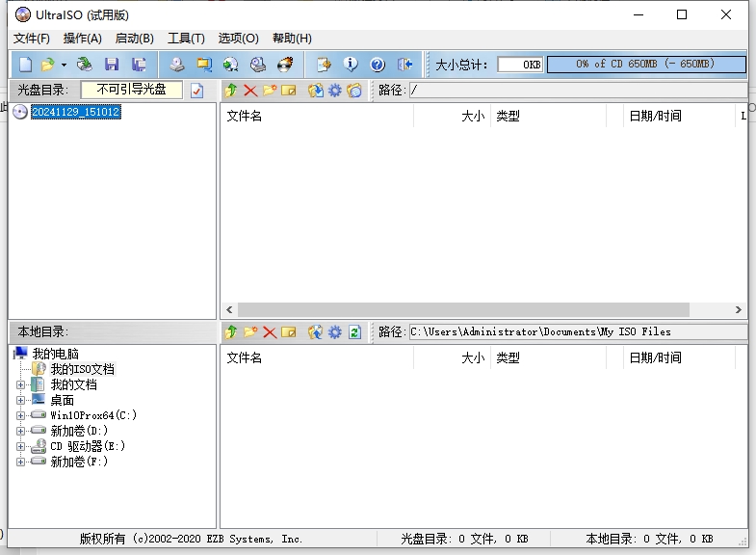Click the up-folder arrow in local directory toolbar

pyautogui.click(x=230, y=331)
